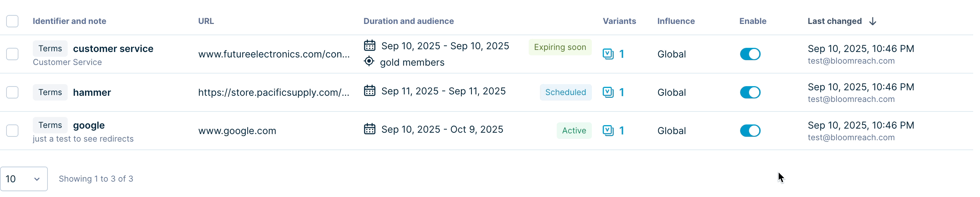Check the box for the hammer row
980x197 pixels.
coord(12,92)
